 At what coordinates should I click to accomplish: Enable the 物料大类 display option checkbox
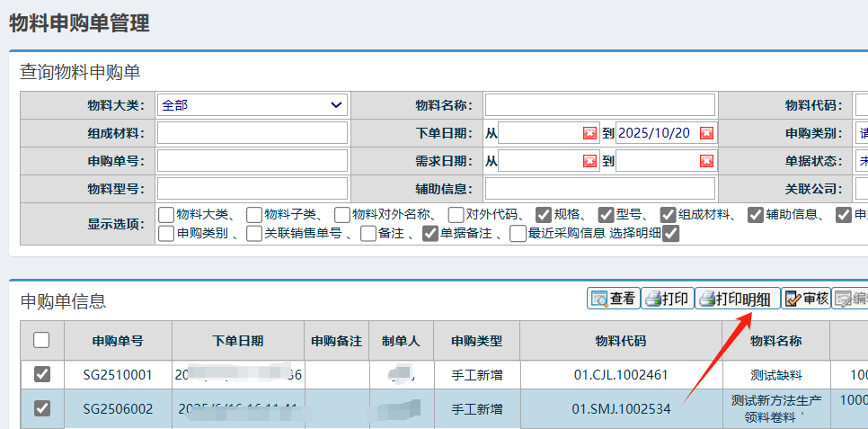(x=166, y=215)
